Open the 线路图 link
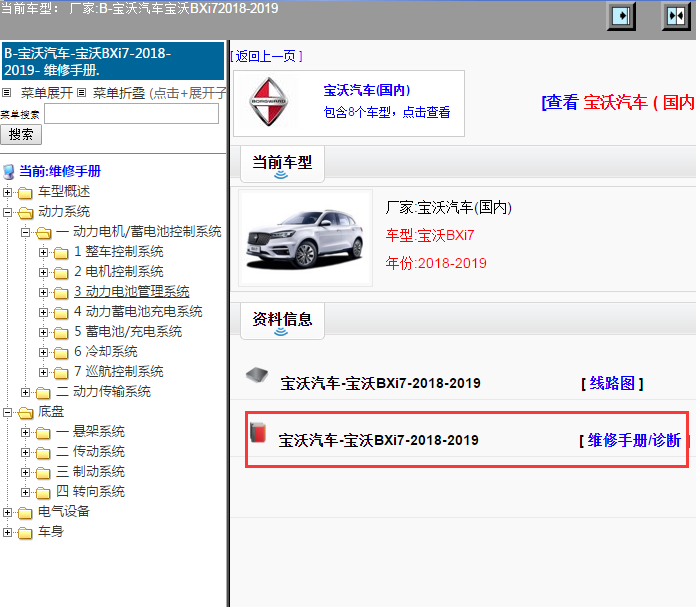Screen dimensions: 696x607 click(x=612, y=383)
